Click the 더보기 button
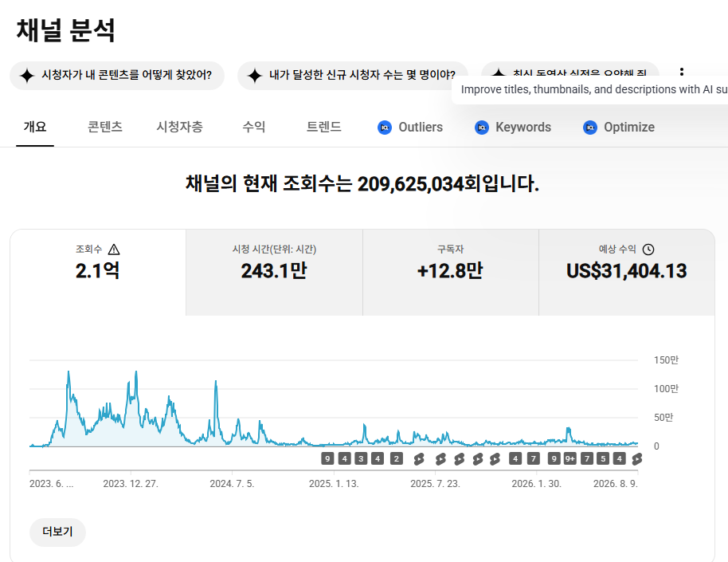 pyautogui.click(x=57, y=532)
